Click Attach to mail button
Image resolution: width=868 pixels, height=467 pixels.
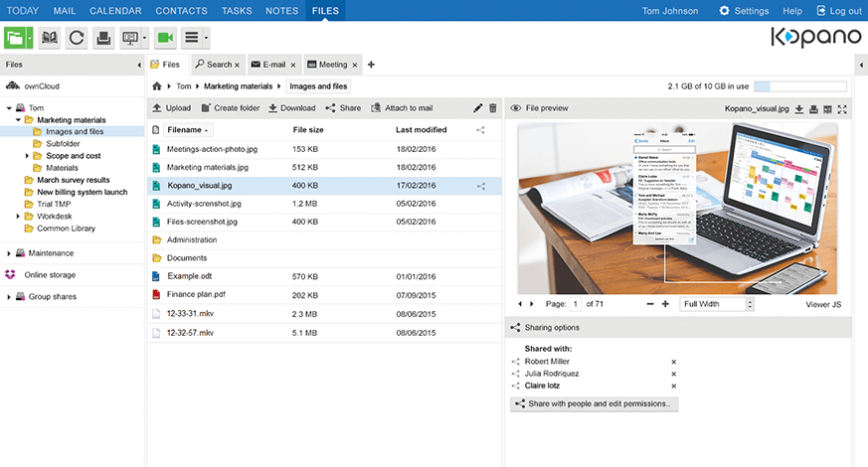click(x=402, y=108)
